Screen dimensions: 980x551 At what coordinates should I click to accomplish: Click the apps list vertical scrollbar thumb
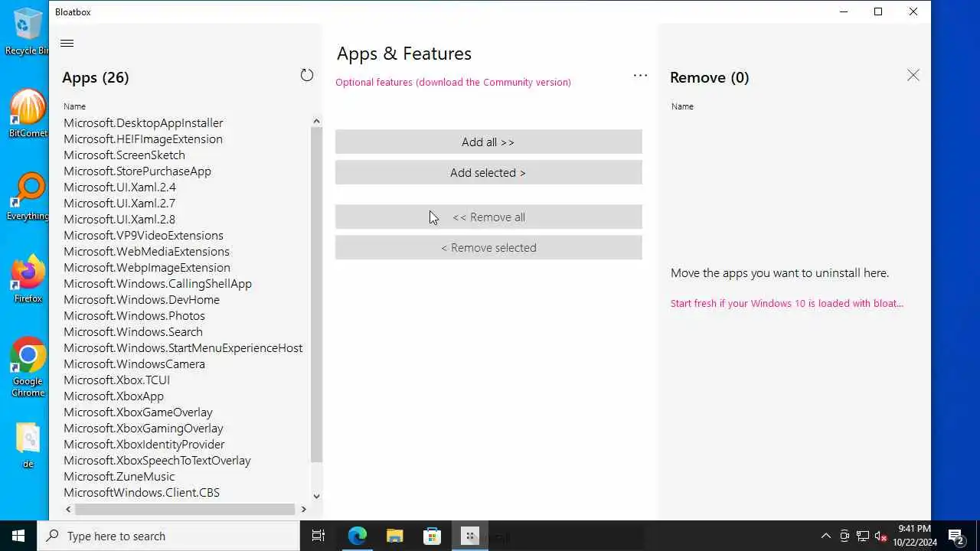point(316,294)
